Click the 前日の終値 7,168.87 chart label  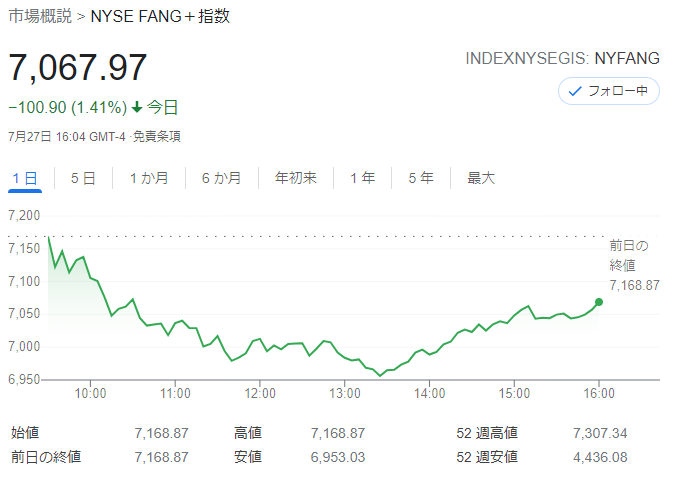pos(634,265)
